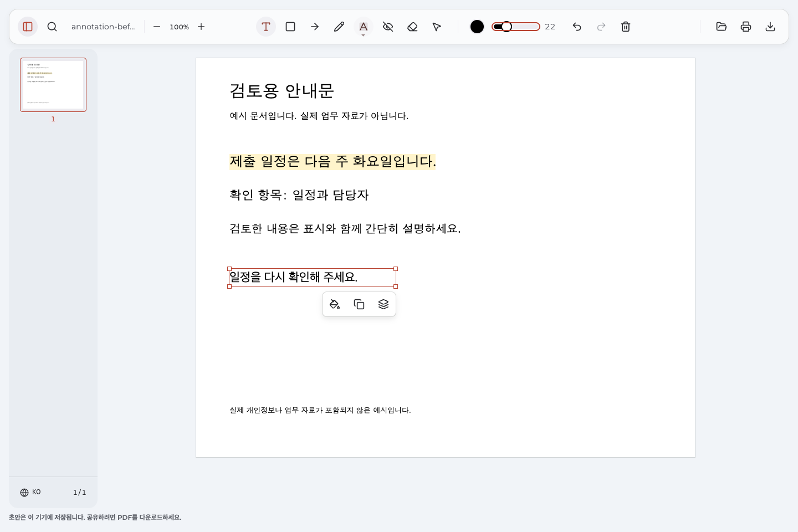Open a file with folder icon
Screen dimensions: 798x532
click(x=722, y=27)
